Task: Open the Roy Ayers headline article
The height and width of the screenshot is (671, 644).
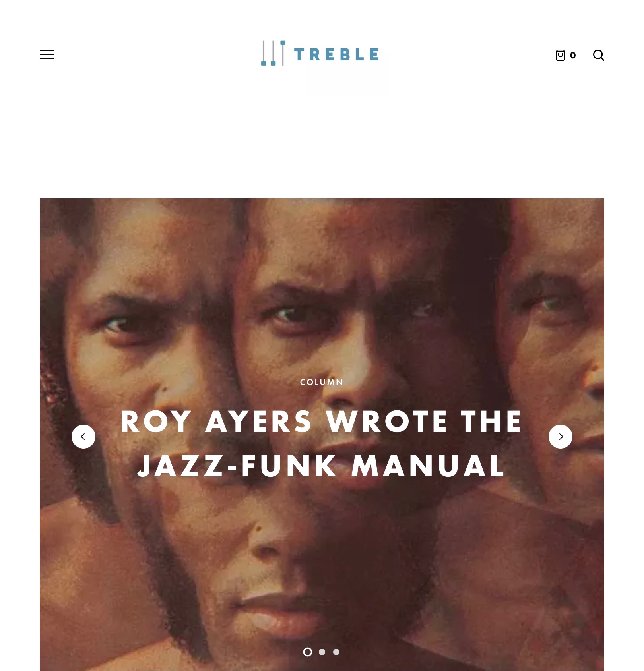Action: 321,443
